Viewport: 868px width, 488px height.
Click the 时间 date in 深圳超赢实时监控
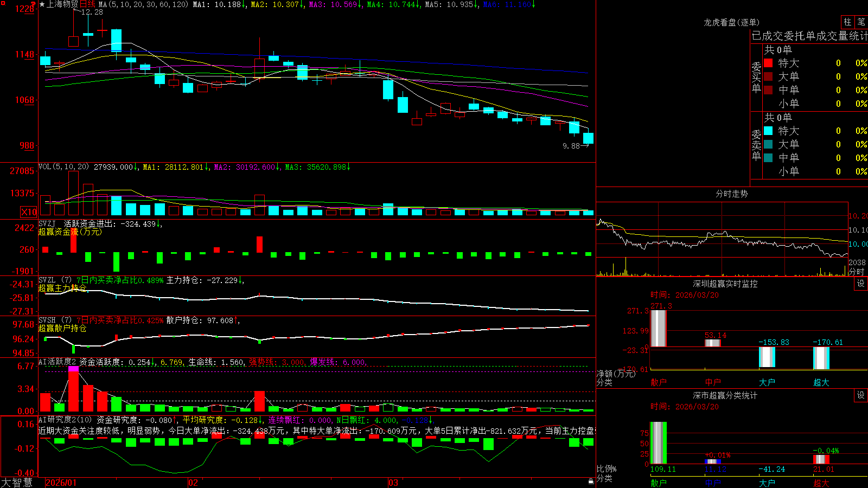click(x=684, y=295)
